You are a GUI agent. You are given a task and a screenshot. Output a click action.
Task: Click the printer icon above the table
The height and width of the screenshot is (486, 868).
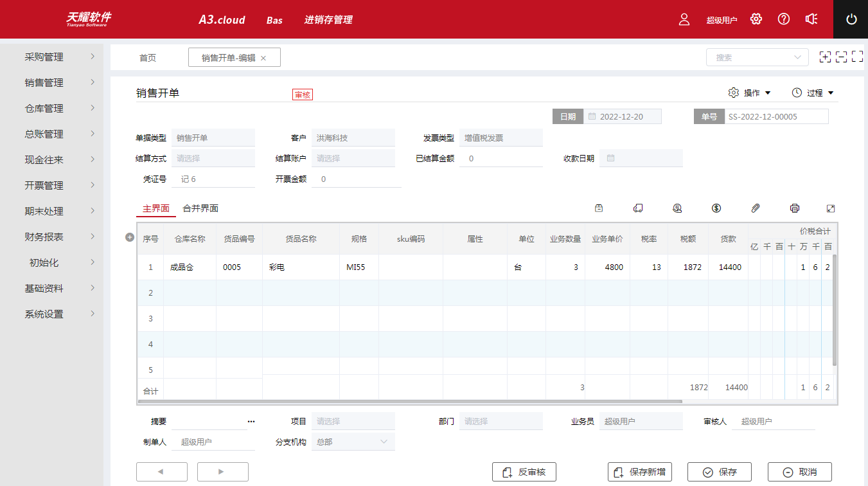point(795,208)
